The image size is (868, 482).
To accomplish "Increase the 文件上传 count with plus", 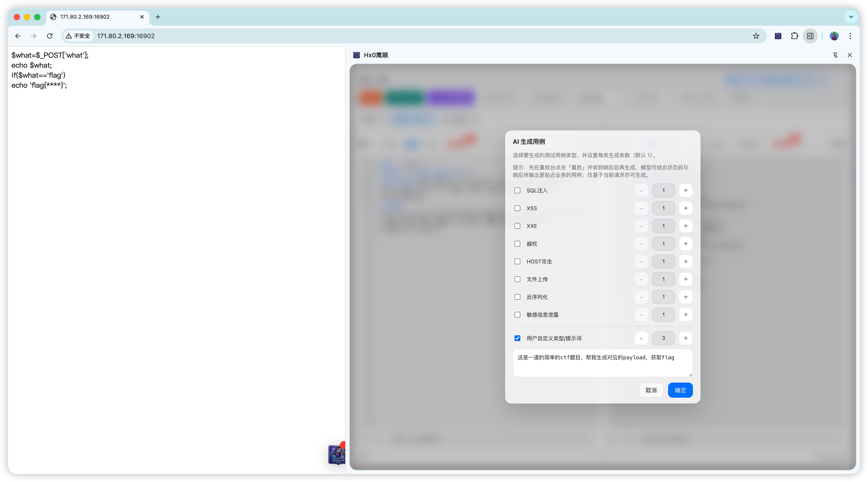I will pos(685,279).
